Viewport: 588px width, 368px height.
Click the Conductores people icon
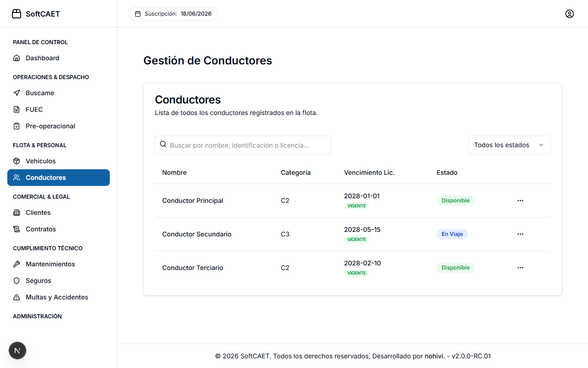pos(17,178)
